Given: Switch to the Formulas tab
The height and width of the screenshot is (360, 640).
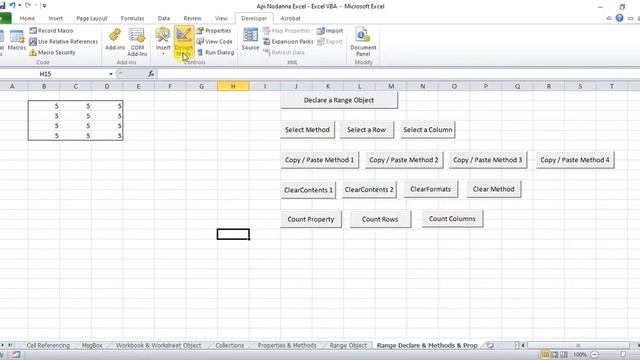Looking at the screenshot, I should (x=132, y=18).
